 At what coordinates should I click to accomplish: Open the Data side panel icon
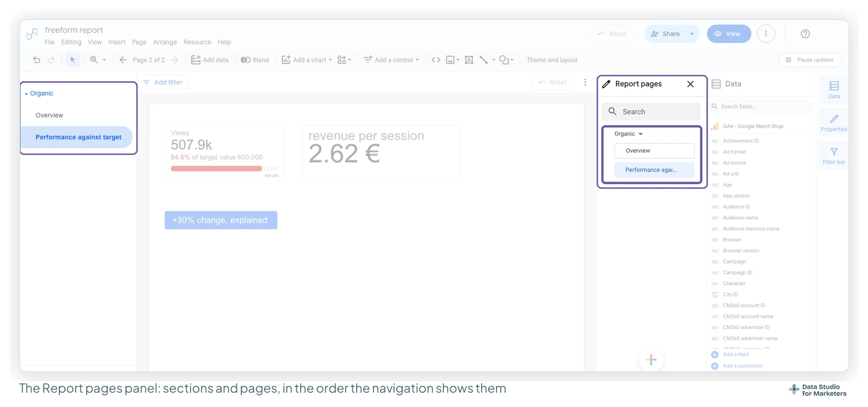tap(834, 89)
